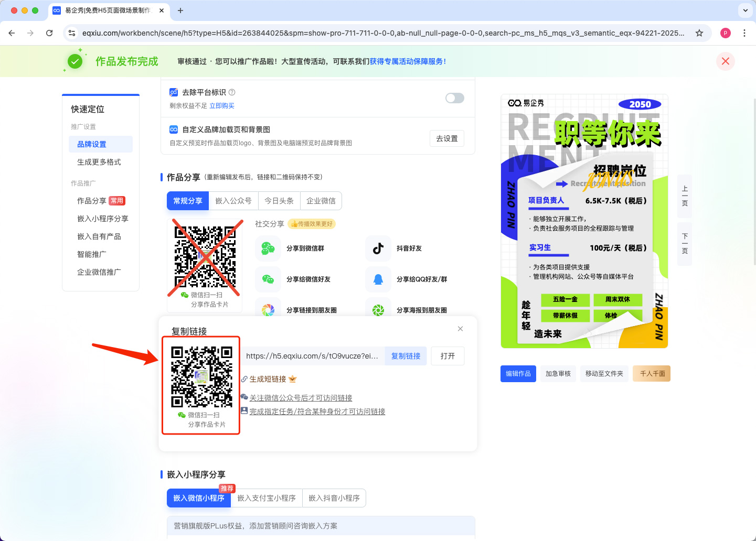Click the Douyin friends share icon
The height and width of the screenshot is (541, 756).
378,248
